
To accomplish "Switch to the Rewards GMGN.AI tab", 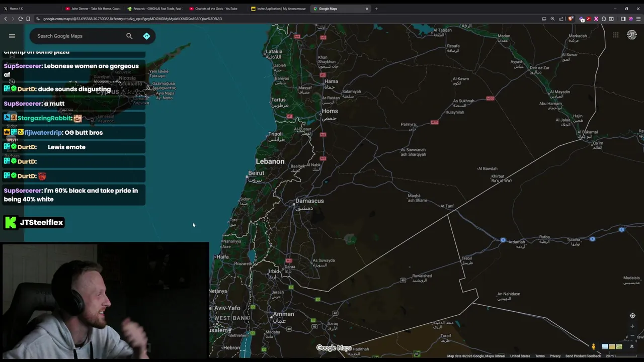I will click(x=155, y=9).
